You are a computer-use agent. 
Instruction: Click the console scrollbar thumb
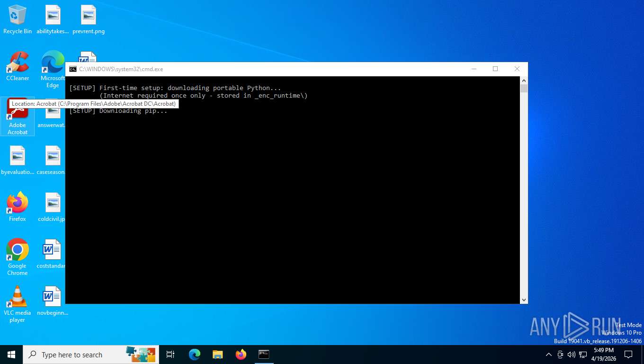click(x=524, y=88)
